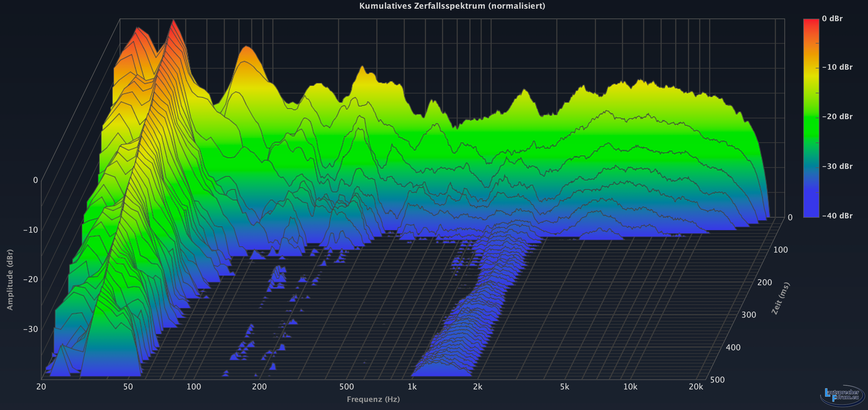Click the 300 tick on time axis
This screenshot has height=410, width=868.
748,315
